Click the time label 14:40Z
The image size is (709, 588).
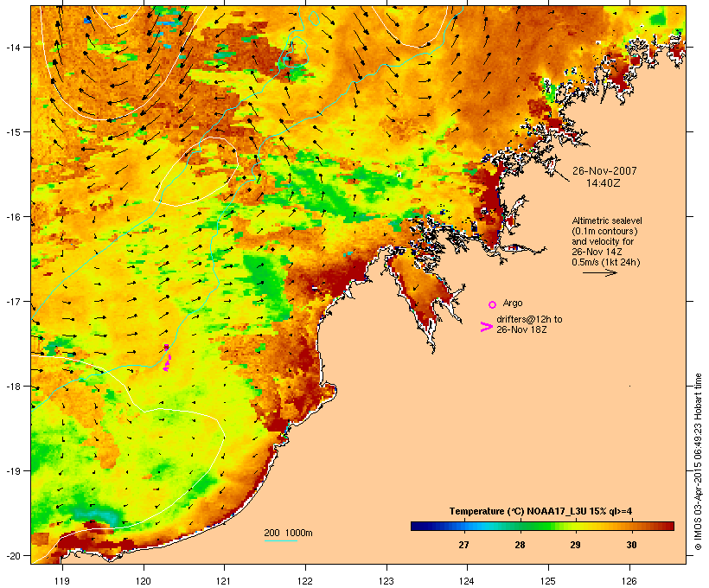pyautogui.click(x=604, y=183)
